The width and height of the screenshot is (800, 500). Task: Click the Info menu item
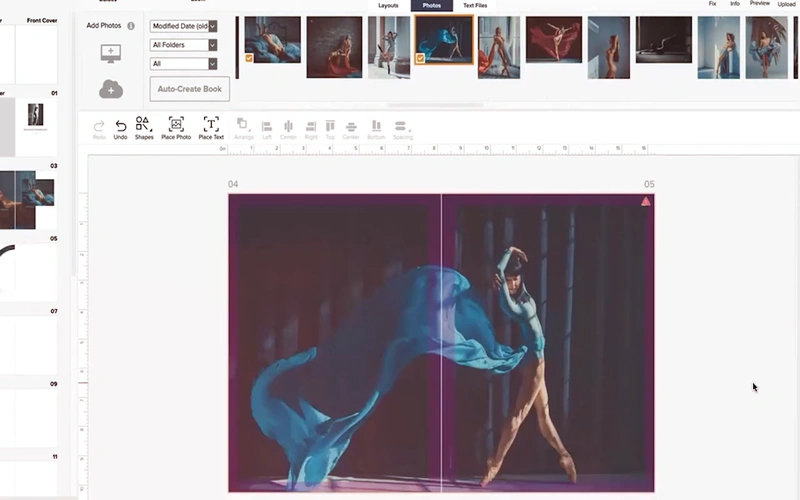(x=735, y=4)
